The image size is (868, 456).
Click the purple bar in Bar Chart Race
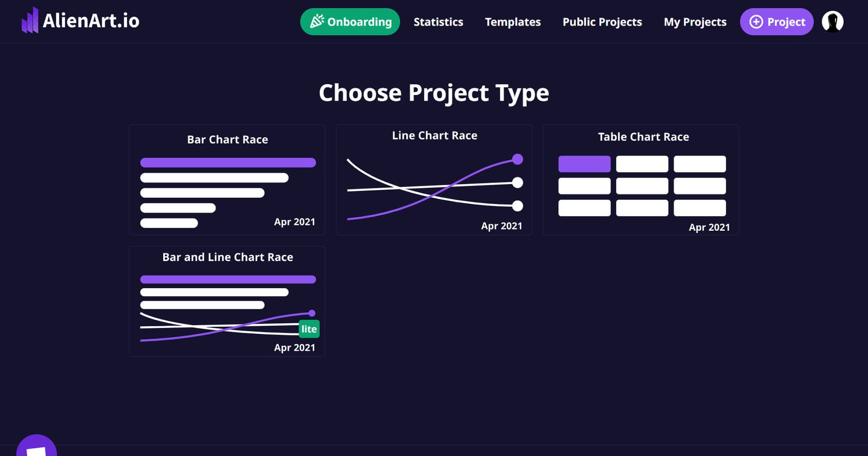point(228,162)
